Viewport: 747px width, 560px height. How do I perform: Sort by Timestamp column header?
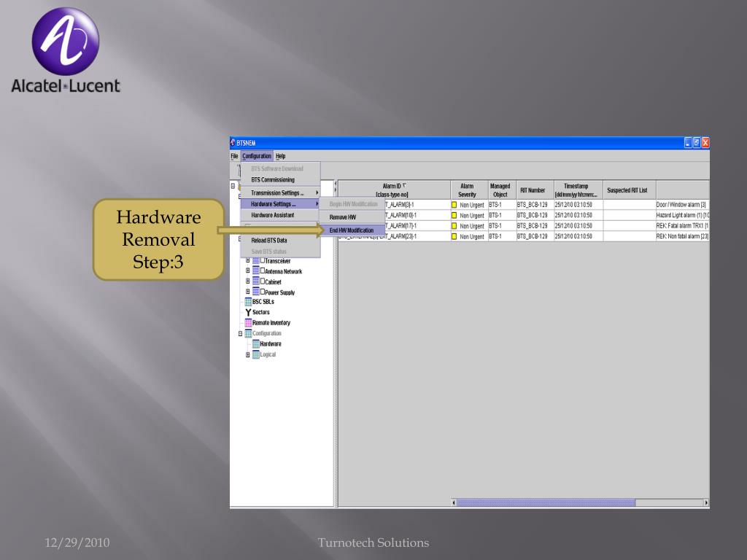point(578,190)
